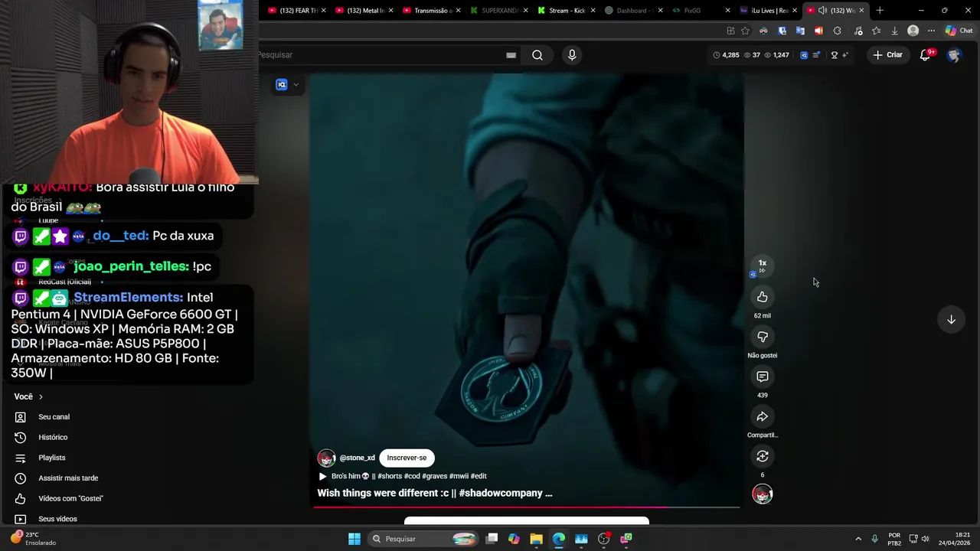This screenshot has width=980, height=551.
Task: Start voice search with the microphone icon
Action: [572, 55]
